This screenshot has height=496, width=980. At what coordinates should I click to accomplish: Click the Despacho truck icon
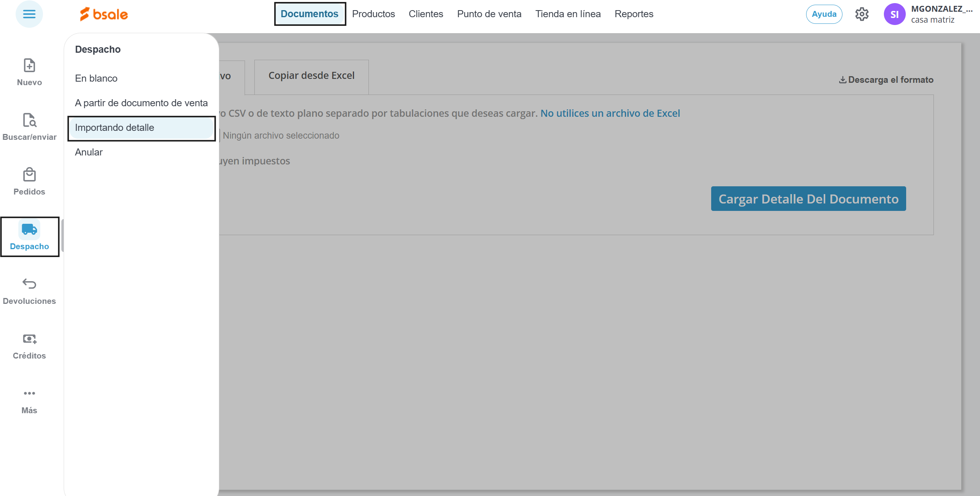29,230
